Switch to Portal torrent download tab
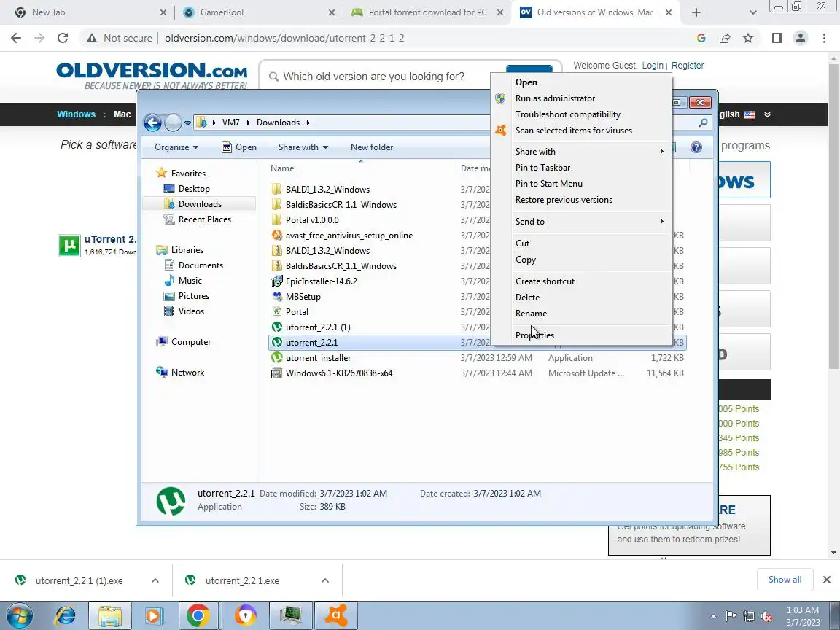 point(427,12)
